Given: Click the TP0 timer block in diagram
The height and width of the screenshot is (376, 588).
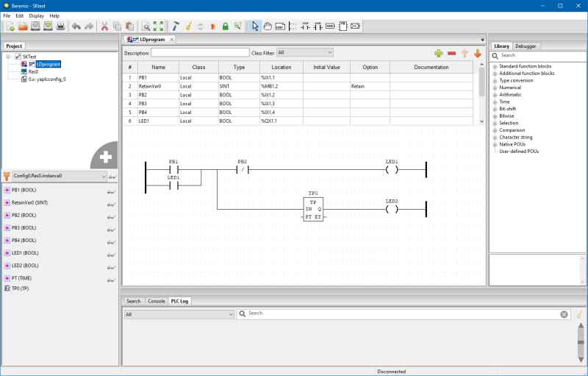Looking at the screenshot, I should coord(313,209).
